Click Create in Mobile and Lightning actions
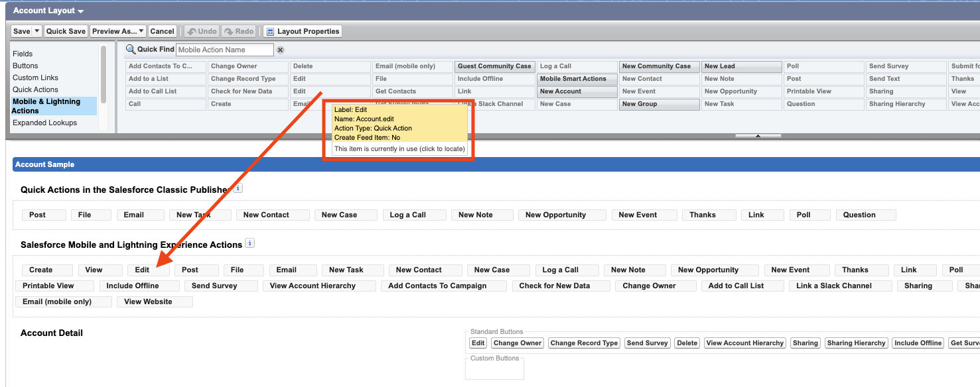The width and height of the screenshot is (980, 387). 47,270
